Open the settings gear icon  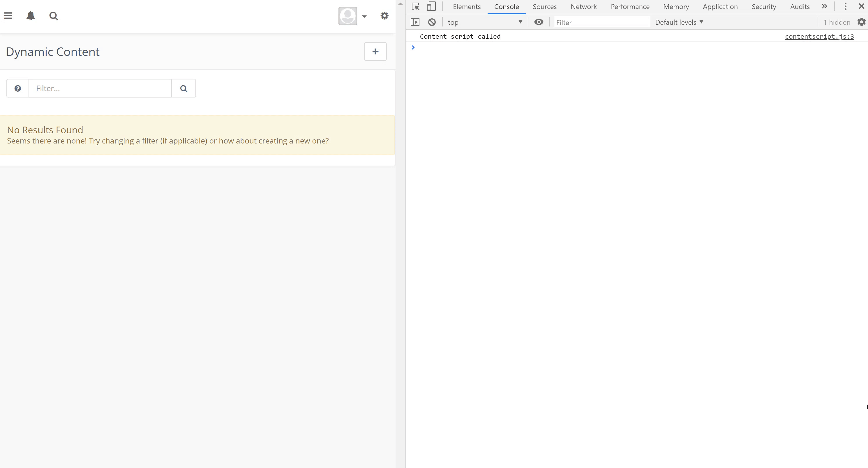(384, 15)
